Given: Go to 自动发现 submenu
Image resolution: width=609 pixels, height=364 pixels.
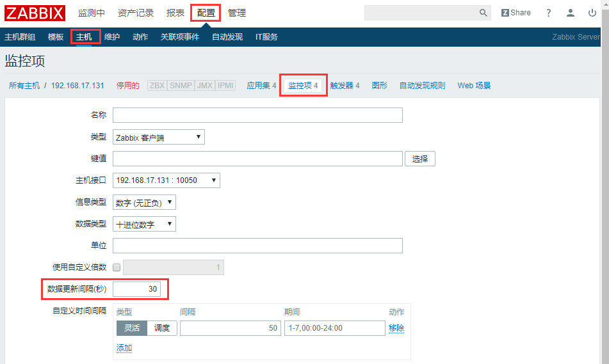Looking at the screenshot, I should tap(227, 37).
